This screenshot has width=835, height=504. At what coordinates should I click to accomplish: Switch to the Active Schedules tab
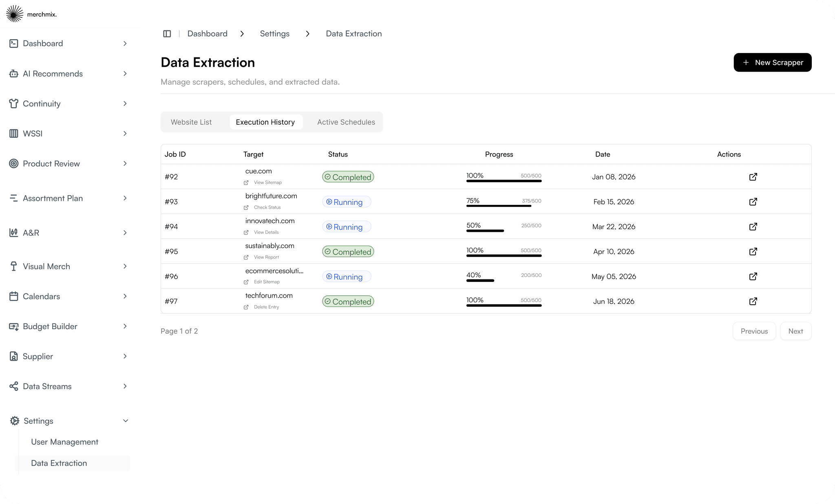tap(346, 122)
